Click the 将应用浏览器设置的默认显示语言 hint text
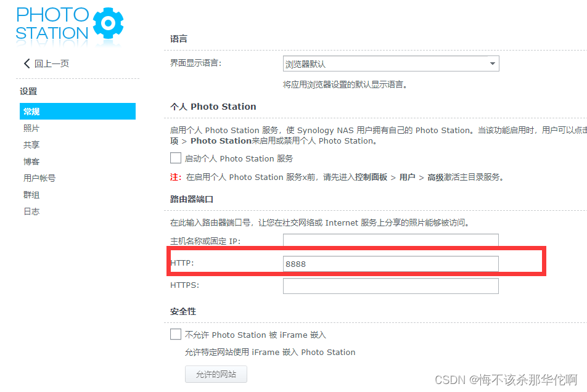Screen dimensions: 587x392 (345, 84)
